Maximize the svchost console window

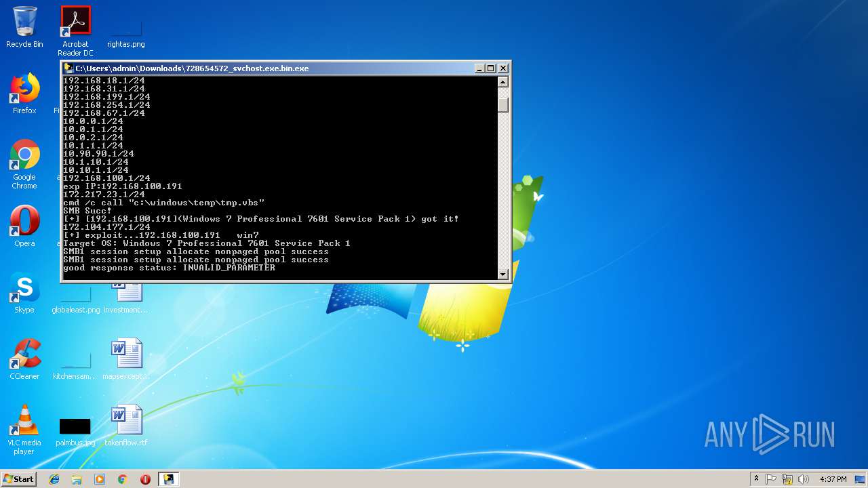tap(491, 68)
